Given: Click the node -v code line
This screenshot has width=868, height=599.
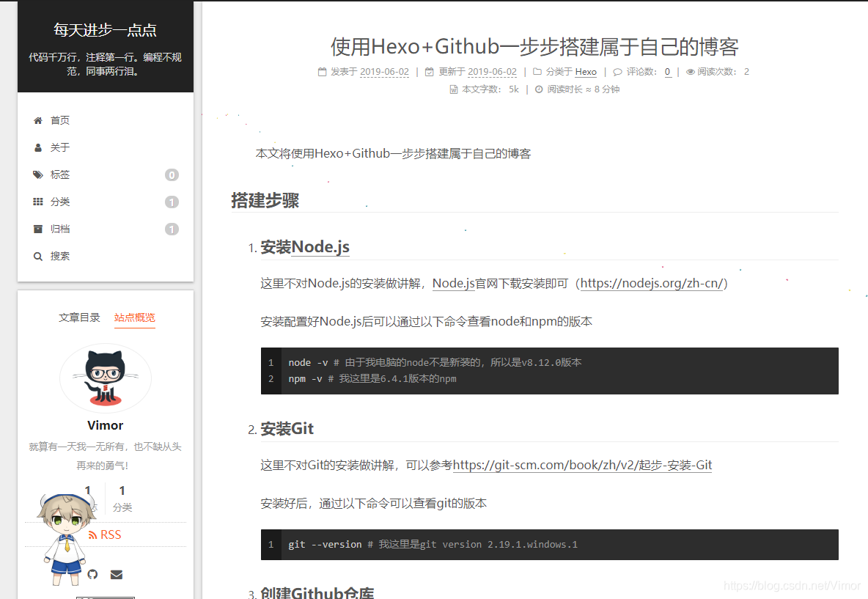Looking at the screenshot, I should 435,363.
